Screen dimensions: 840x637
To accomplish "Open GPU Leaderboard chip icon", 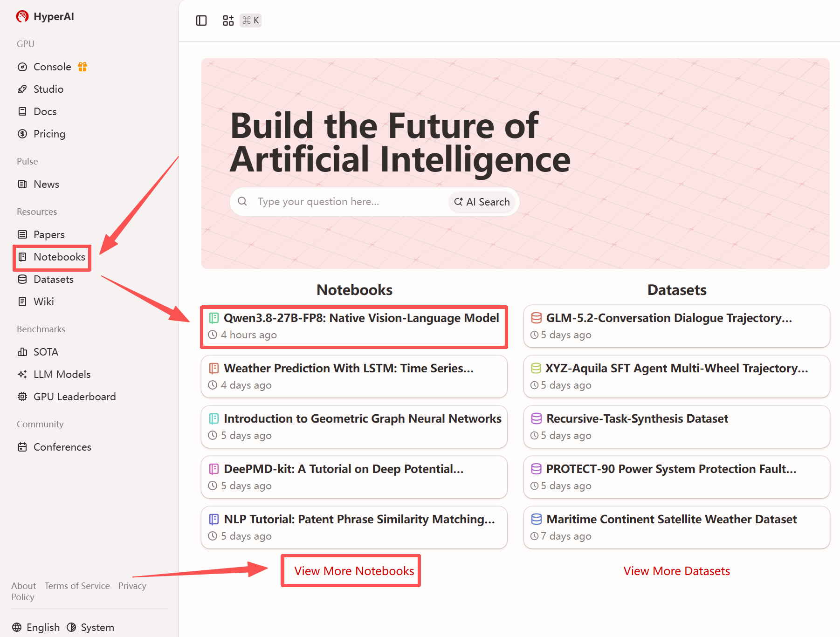I will point(22,397).
